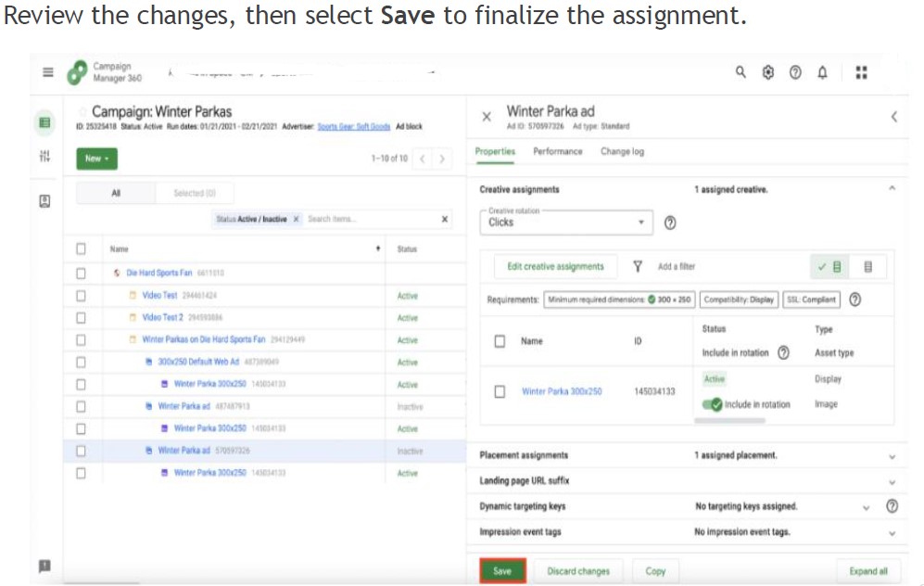924x586 pixels.
Task: Sort by Name column arrow
Action: pos(378,248)
